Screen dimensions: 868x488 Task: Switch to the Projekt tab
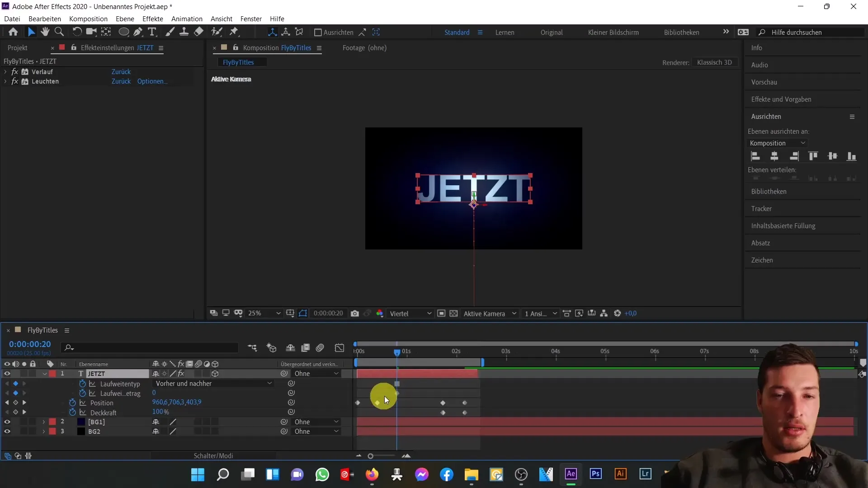(18, 47)
